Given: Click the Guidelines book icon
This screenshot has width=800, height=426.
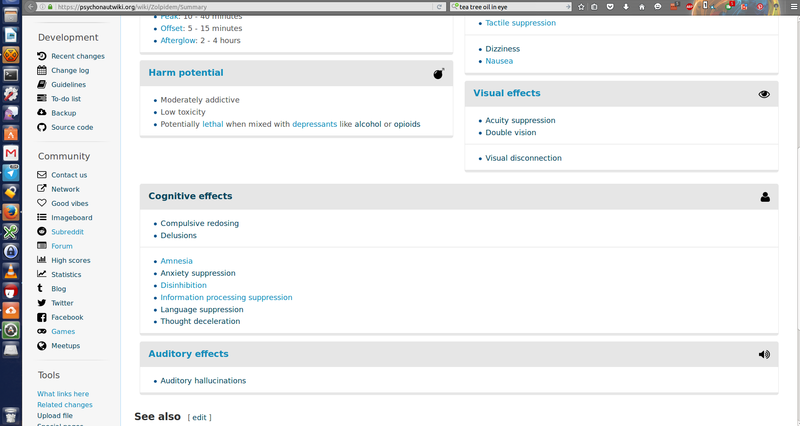Looking at the screenshot, I should coord(42,84).
